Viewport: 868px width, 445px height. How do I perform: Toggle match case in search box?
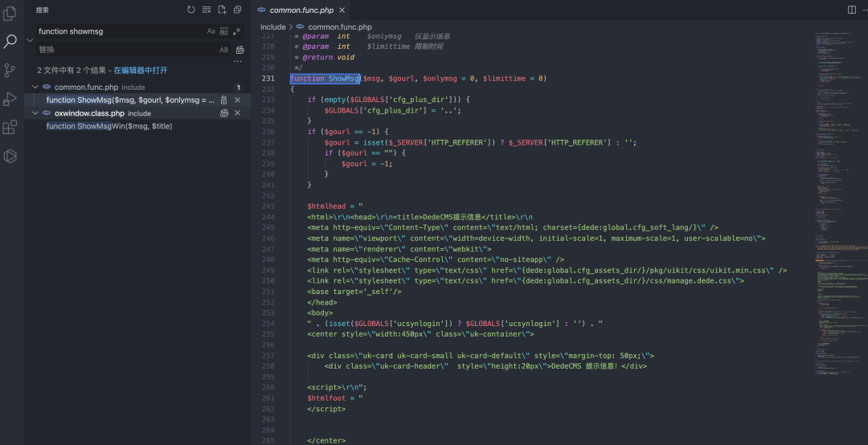pyautogui.click(x=211, y=31)
